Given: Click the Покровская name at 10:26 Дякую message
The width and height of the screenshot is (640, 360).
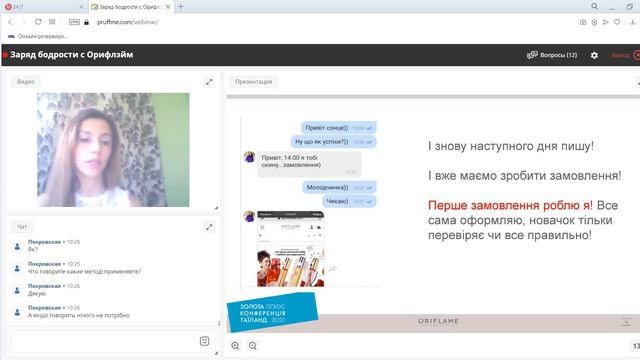Looking at the screenshot, I should pos(44,286).
